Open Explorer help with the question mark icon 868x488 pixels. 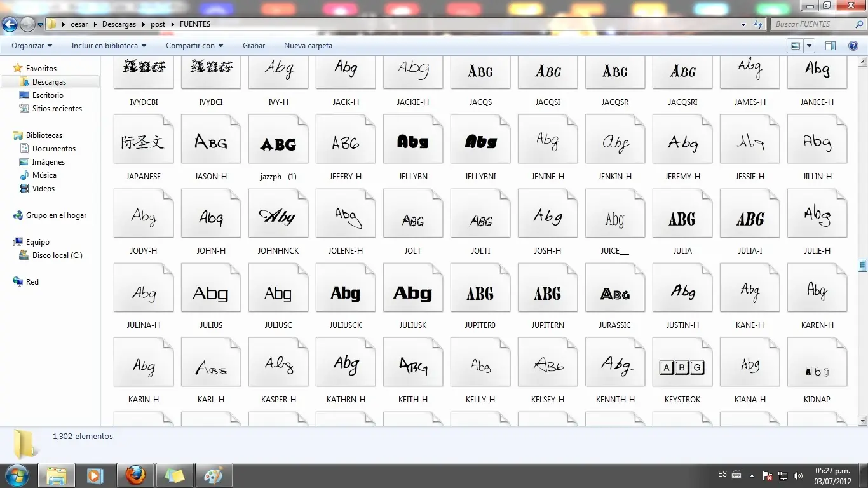[x=853, y=46]
